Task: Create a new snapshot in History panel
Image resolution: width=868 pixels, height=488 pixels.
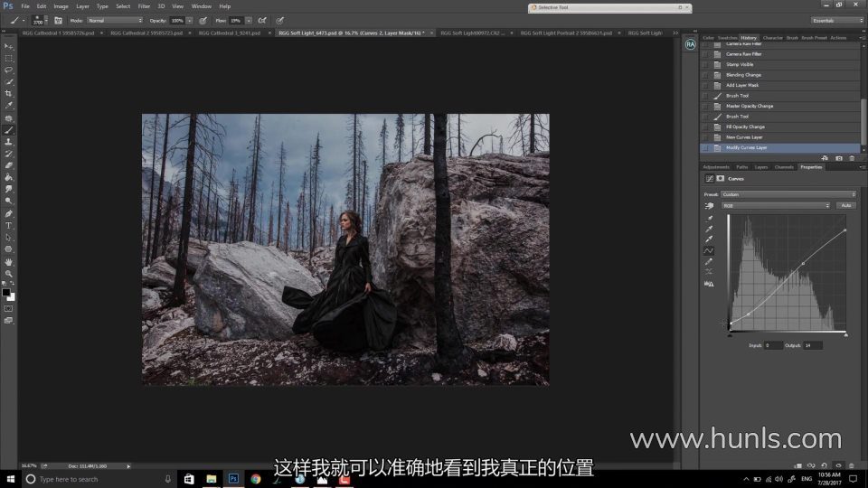Action: [x=839, y=158]
